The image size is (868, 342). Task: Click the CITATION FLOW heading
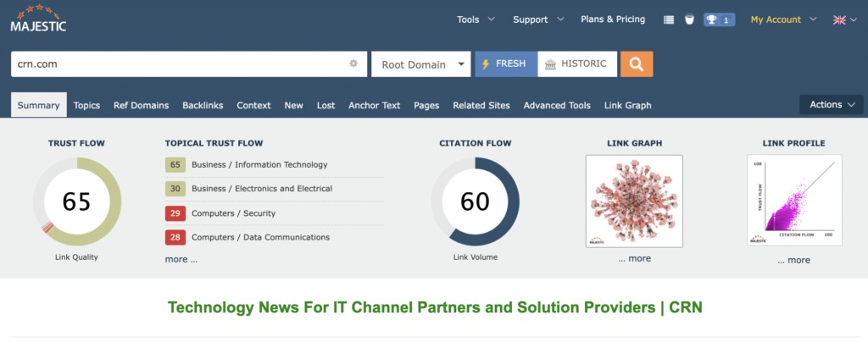(476, 143)
